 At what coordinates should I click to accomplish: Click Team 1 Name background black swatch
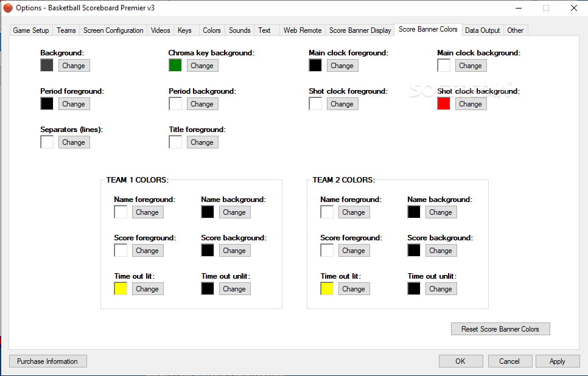pos(208,212)
